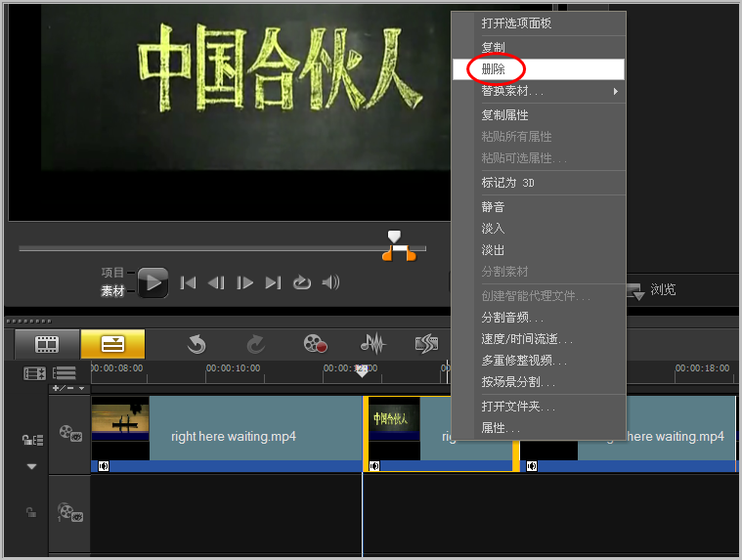Mute the selected clip's audio icon

click(x=374, y=466)
